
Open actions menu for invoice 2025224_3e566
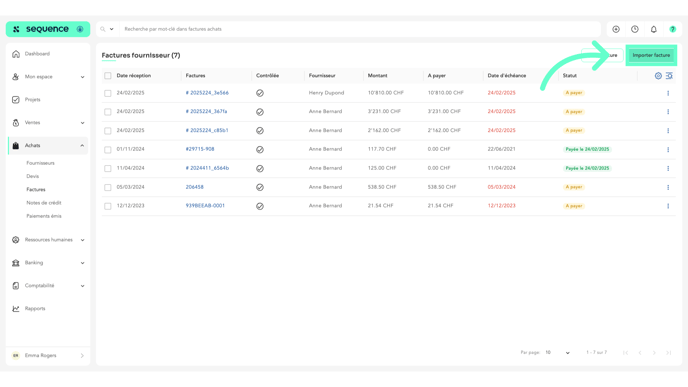tap(668, 93)
